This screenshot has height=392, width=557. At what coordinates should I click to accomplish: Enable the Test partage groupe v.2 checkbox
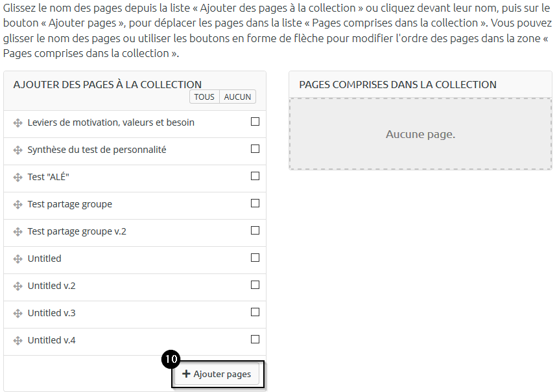255,231
